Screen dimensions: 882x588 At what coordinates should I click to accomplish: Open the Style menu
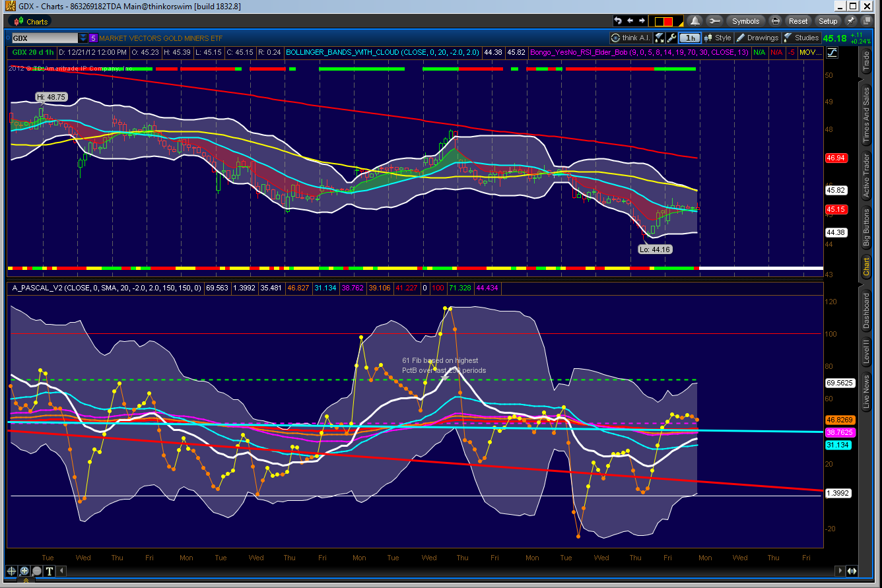coord(718,38)
